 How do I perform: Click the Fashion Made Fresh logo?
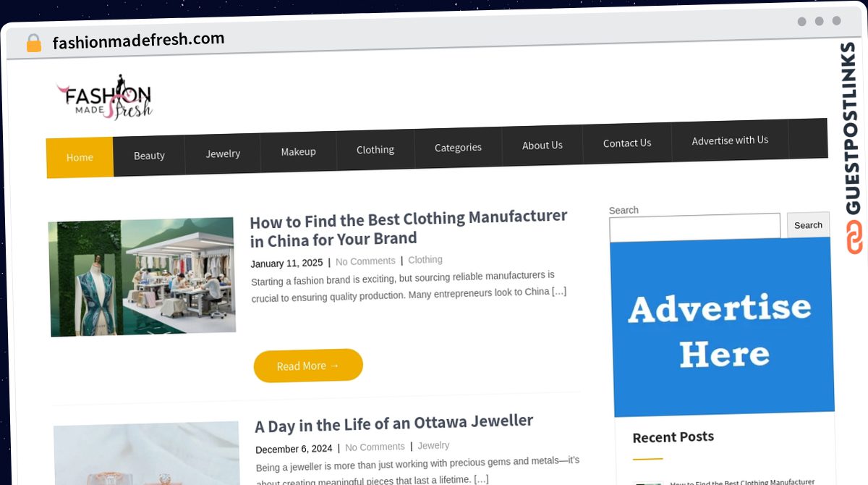tap(105, 97)
